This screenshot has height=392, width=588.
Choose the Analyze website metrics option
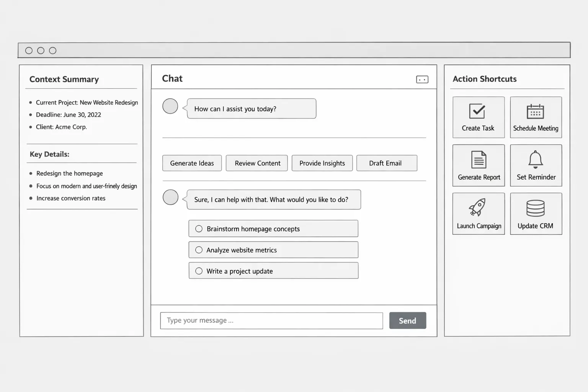pos(199,250)
